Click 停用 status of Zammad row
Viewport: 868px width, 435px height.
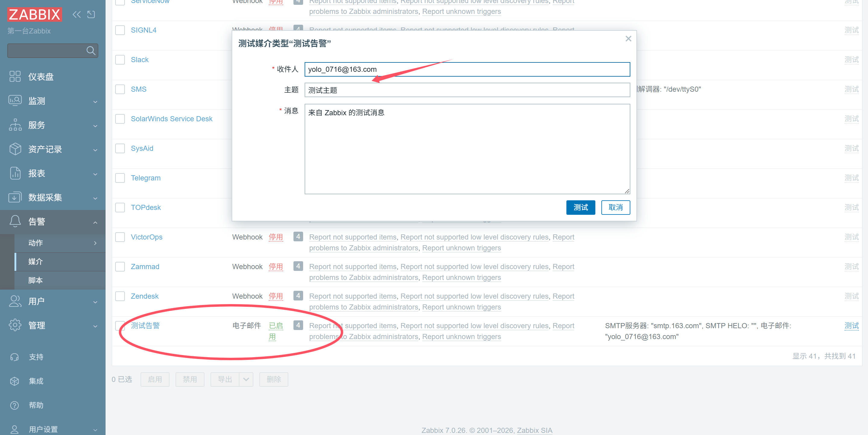[276, 267]
